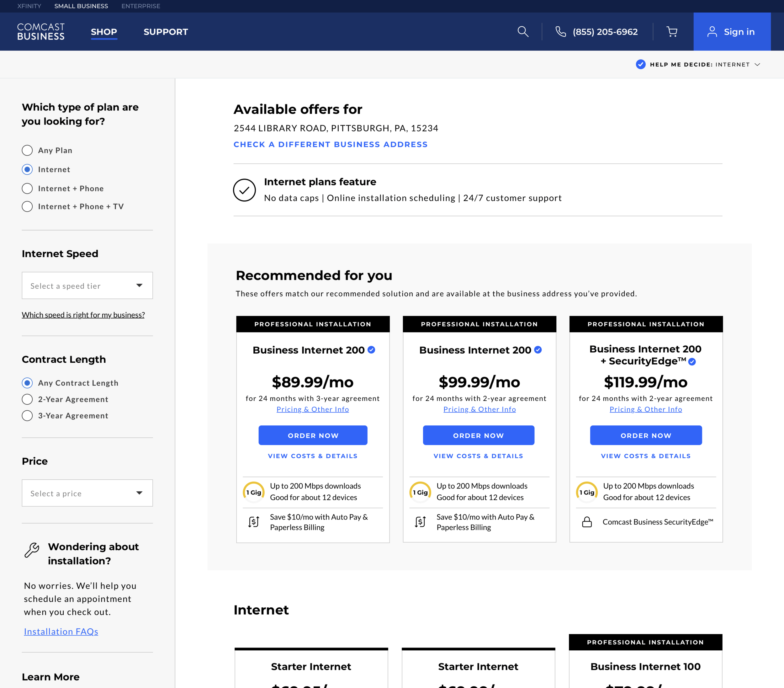The width and height of the screenshot is (784, 688).
Task: Click the search magnifier icon
Action: pyautogui.click(x=523, y=32)
